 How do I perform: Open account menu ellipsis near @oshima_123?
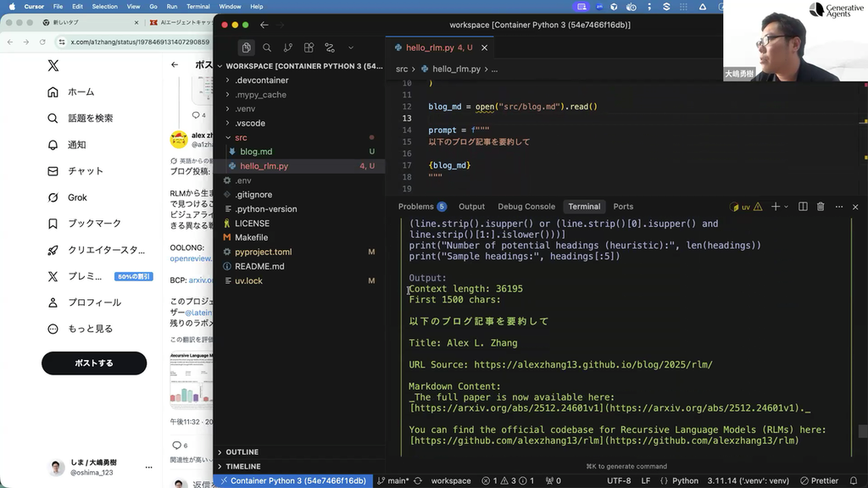point(148,467)
